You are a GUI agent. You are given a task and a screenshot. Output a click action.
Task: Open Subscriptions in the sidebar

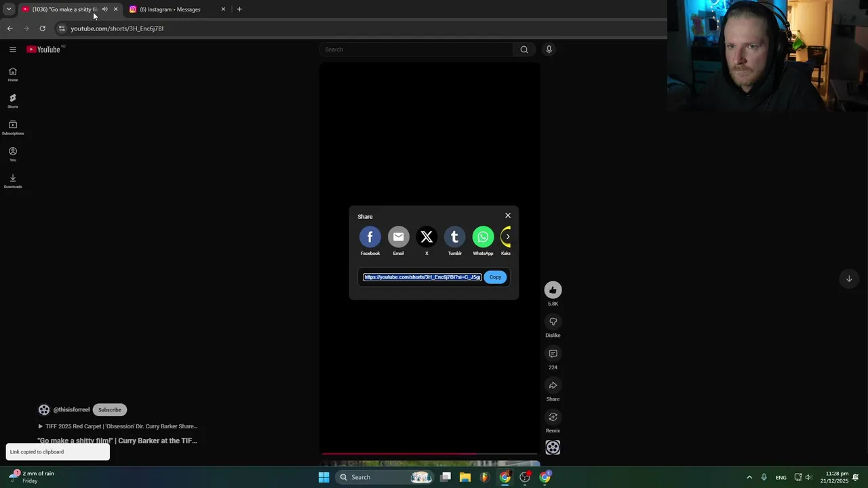(x=13, y=127)
